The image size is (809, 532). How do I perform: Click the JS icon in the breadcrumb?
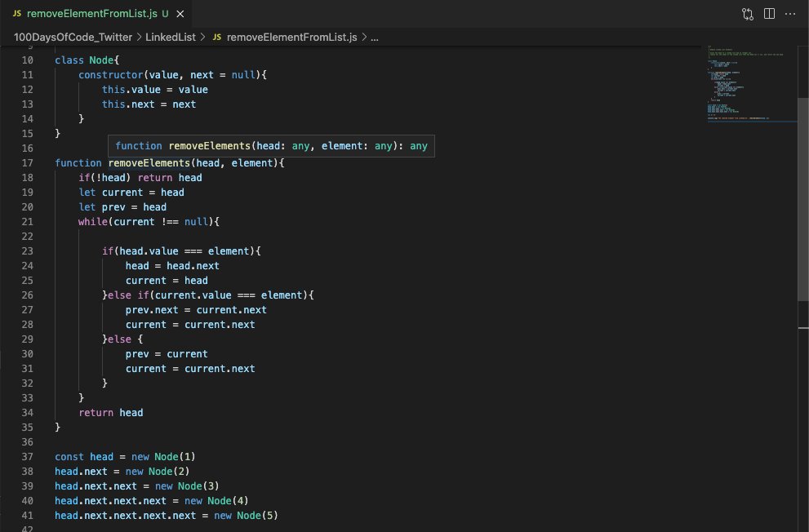pyautogui.click(x=217, y=37)
